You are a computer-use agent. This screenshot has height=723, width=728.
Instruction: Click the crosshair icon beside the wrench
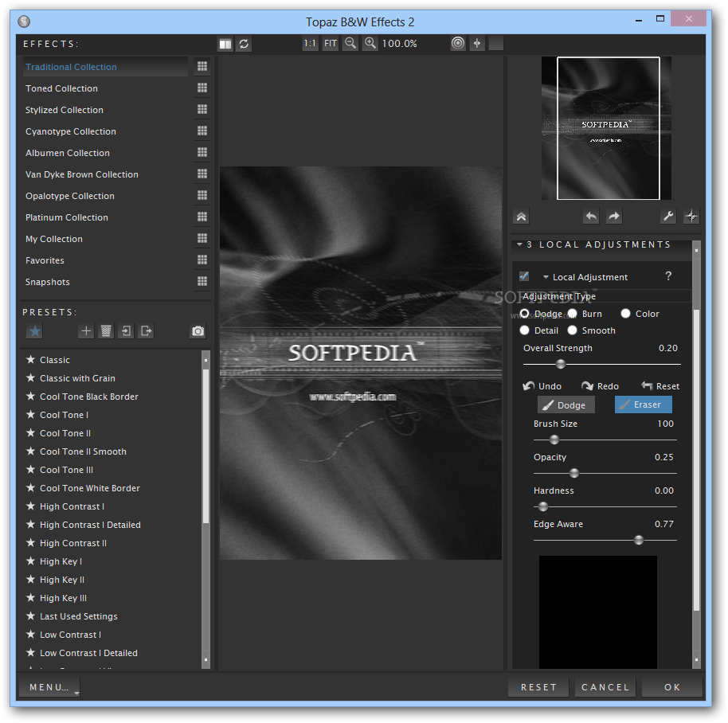tap(691, 217)
